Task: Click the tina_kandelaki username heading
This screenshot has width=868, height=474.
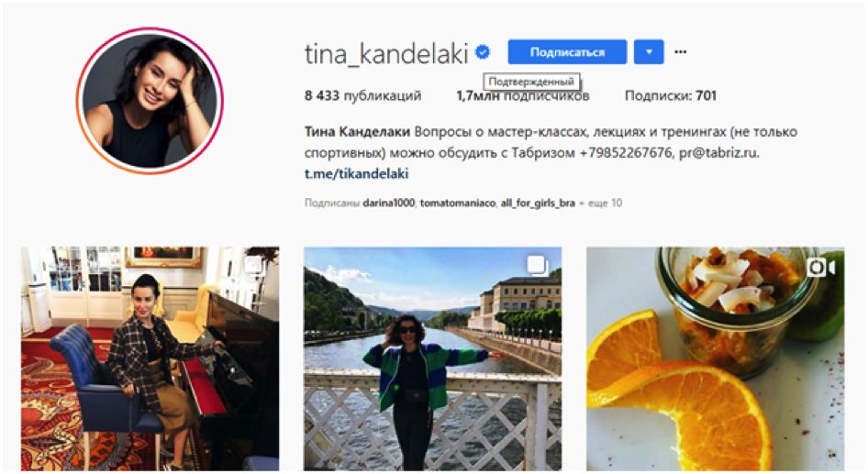Action: coord(386,53)
